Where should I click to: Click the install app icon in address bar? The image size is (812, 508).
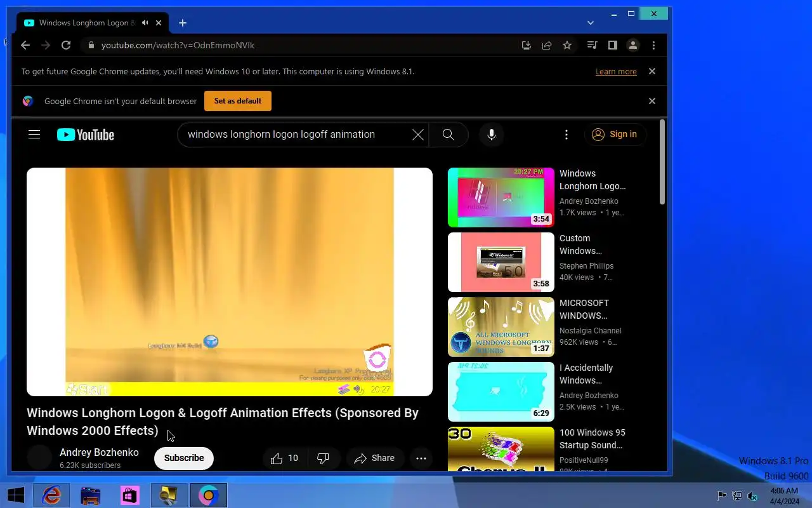coord(526,45)
